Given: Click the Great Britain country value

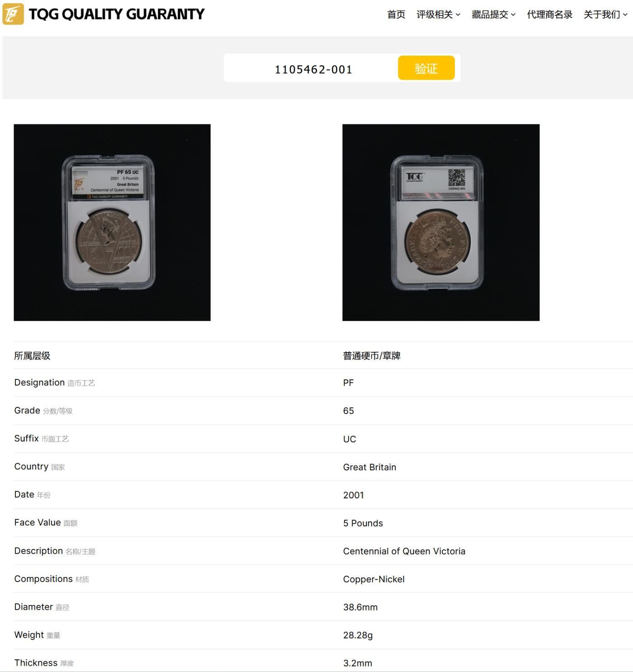Looking at the screenshot, I should click(x=369, y=467).
